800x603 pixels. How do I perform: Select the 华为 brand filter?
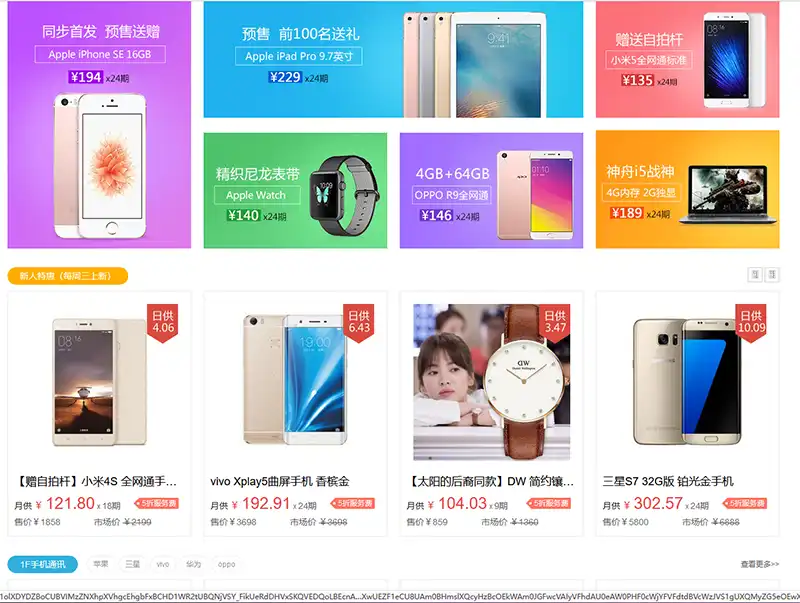pos(193,564)
